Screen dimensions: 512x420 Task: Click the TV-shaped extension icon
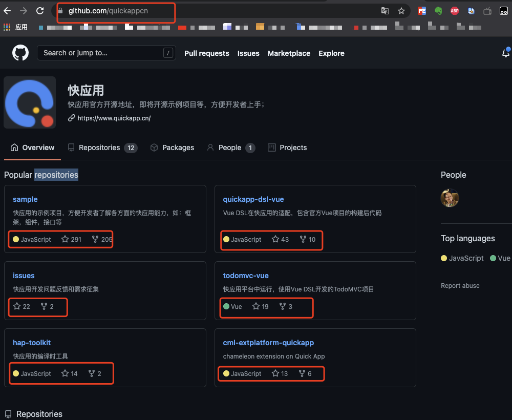click(487, 11)
